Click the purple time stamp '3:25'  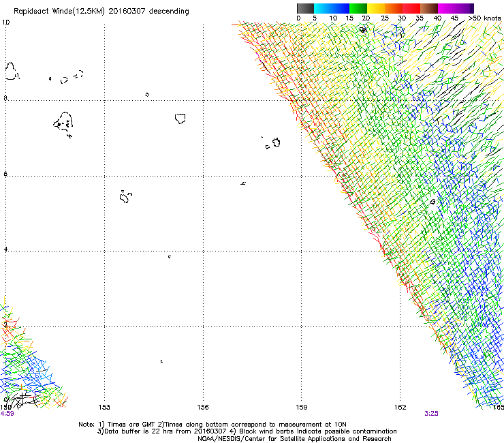tap(431, 414)
